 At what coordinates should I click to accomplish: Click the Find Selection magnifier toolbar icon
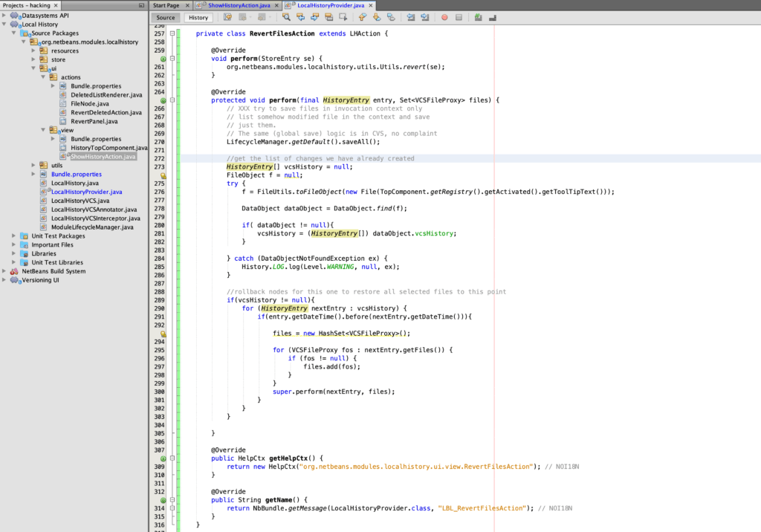click(286, 17)
